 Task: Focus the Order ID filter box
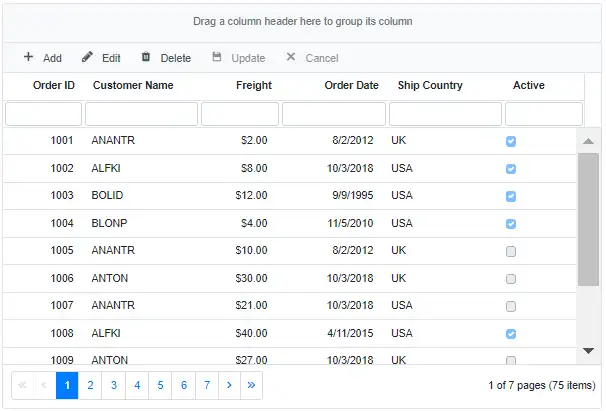point(43,114)
